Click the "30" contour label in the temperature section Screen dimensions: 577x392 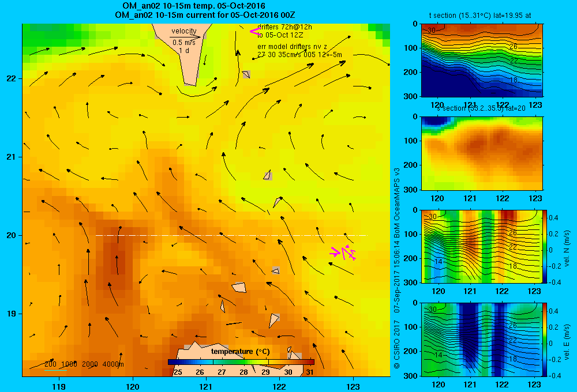(431, 30)
